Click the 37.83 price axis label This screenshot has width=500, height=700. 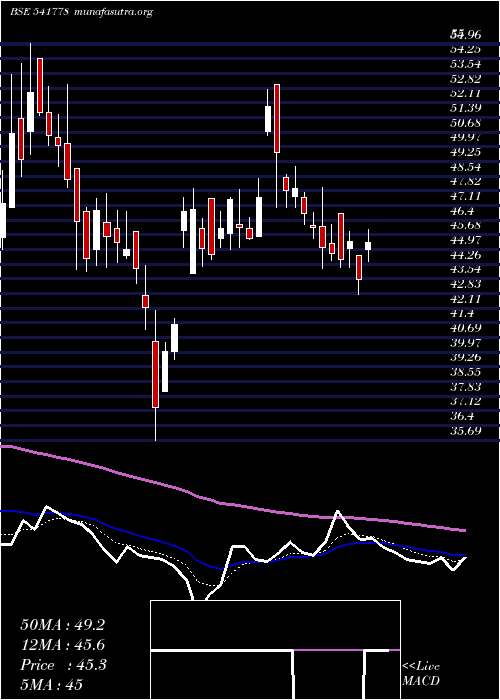tap(466, 387)
